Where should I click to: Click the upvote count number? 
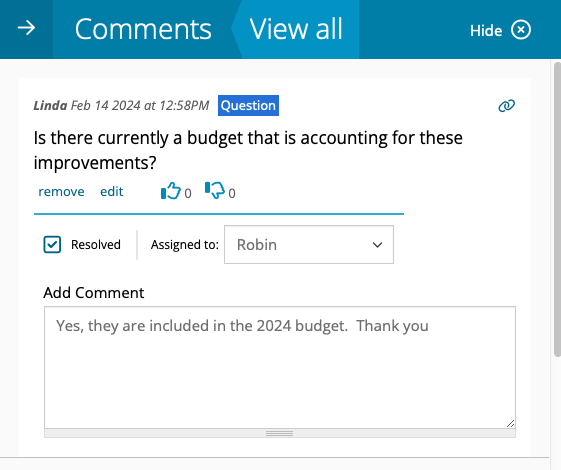tap(188, 194)
